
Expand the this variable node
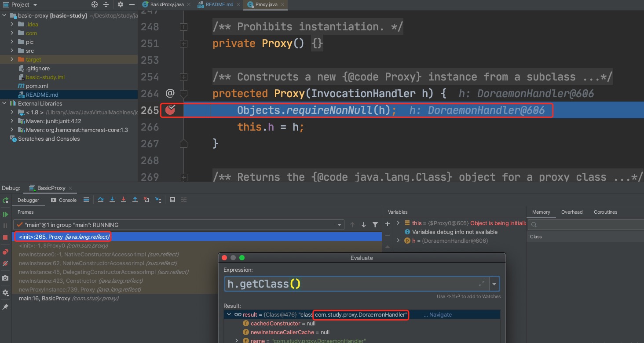pyautogui.click(x=398, y=223)
